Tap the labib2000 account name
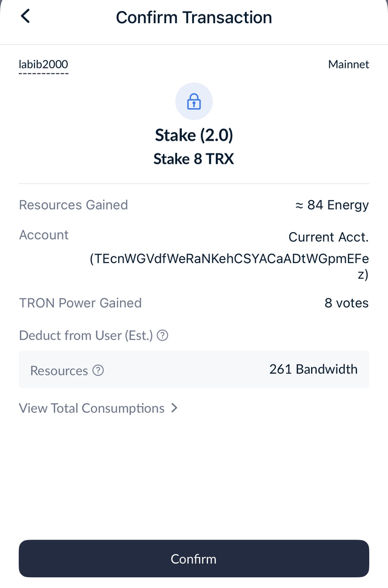The height and width of the screenshot is (588, 388). coord(44,64)
